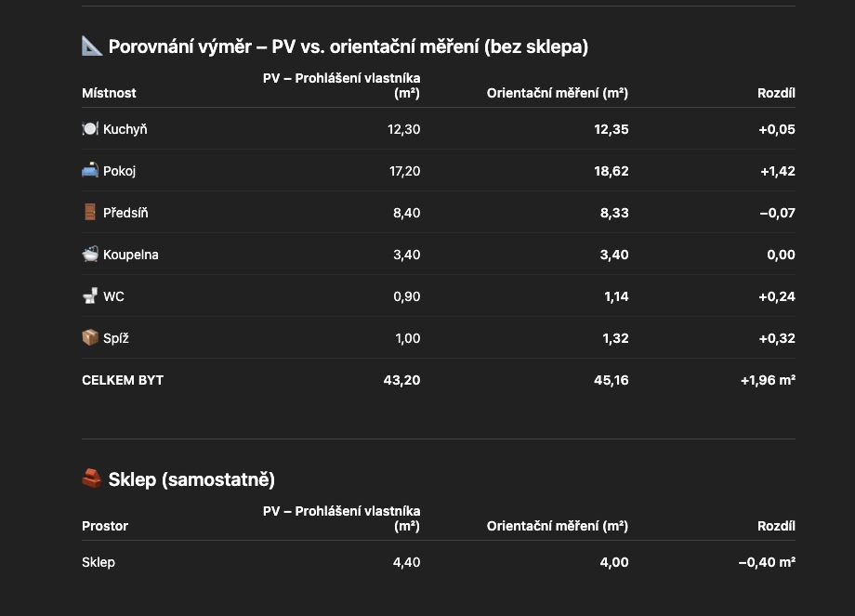Select the CELKEM BYT row label

[x=123, y=380]
